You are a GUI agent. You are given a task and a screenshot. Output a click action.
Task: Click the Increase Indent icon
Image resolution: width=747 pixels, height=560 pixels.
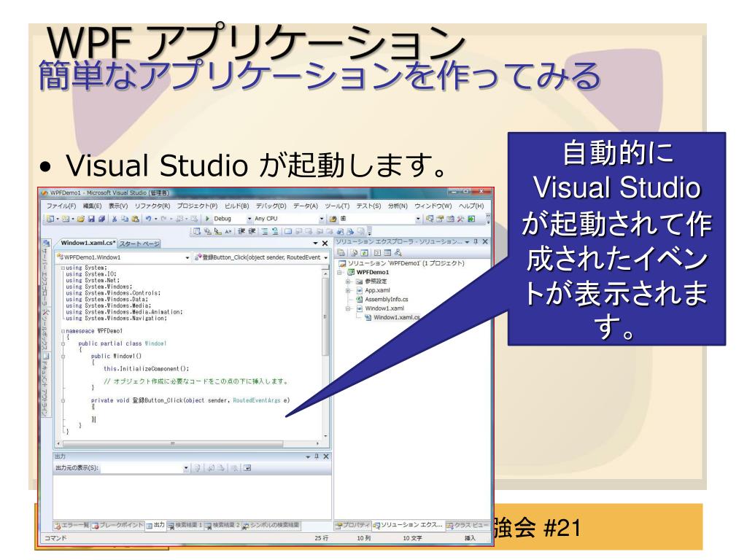(252, 231)
